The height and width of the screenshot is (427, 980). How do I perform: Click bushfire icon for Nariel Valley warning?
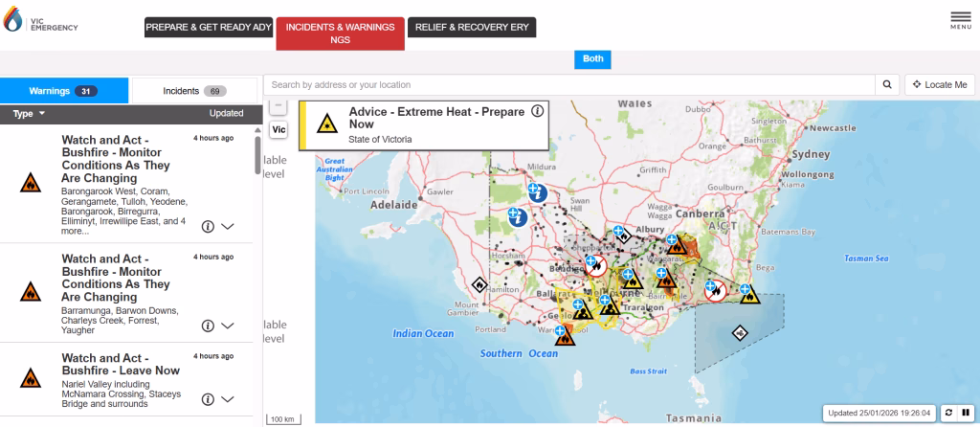(x=30, y=377)
